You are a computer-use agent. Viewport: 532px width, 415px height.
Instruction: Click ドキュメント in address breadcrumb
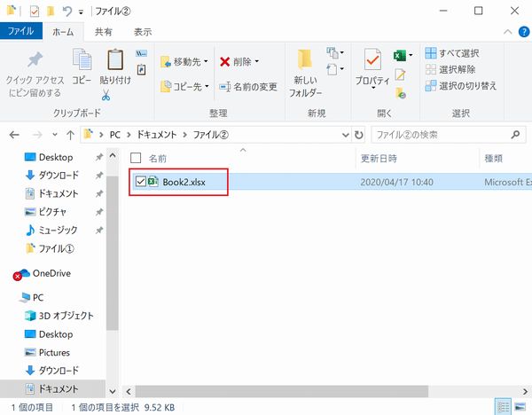point(156,135)
